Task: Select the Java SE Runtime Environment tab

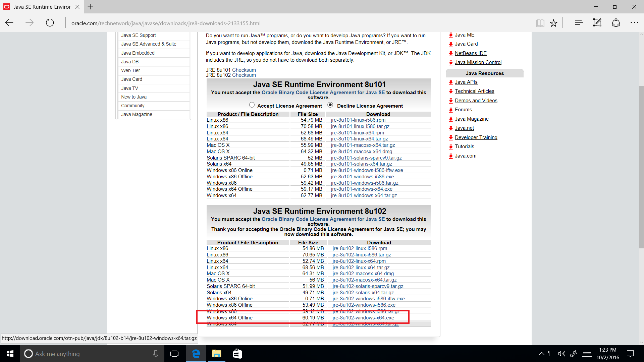Action: (42, 7)
